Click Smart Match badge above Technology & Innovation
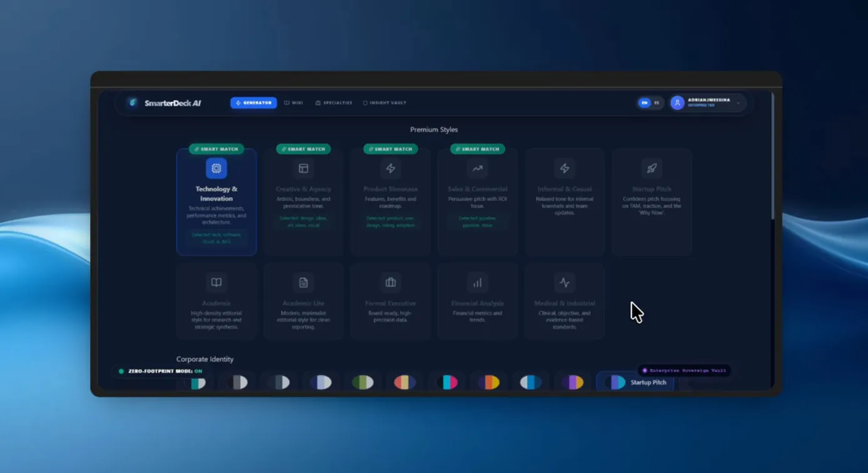Viewport: 868px width, 473px height. tap(216, 149)
